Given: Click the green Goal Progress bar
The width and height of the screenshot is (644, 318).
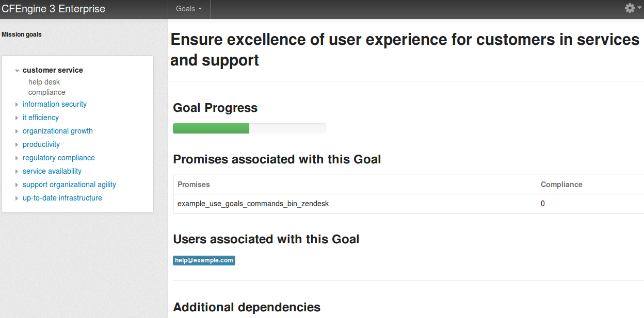Looking at the screenshot, I should click(211, 128).
